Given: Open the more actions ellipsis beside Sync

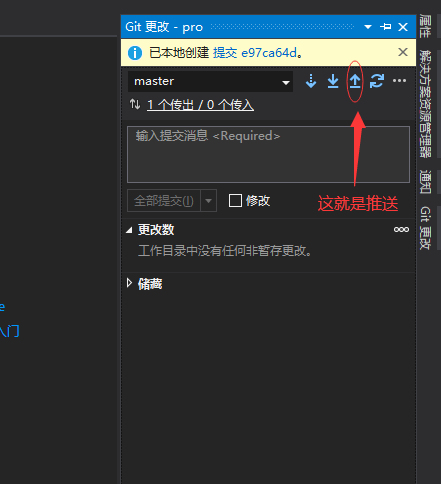Looking at the screenshot, I should [399, 81].
